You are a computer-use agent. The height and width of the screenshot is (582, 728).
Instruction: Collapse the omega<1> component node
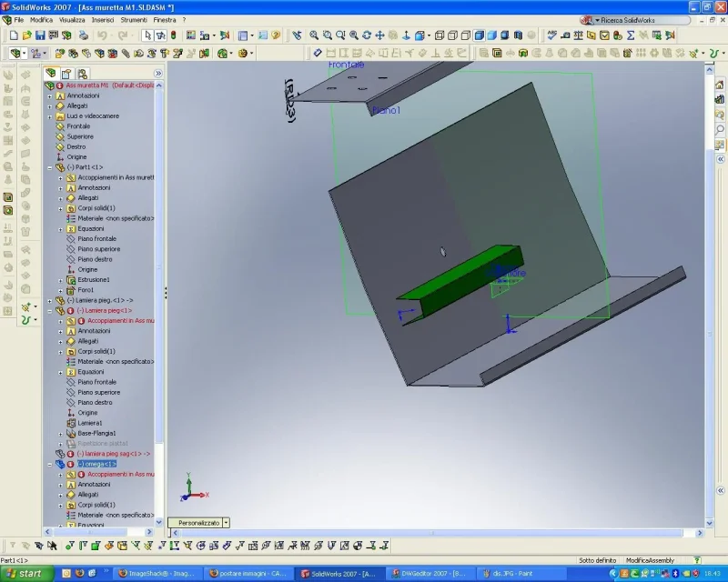[x=50, y=464]
